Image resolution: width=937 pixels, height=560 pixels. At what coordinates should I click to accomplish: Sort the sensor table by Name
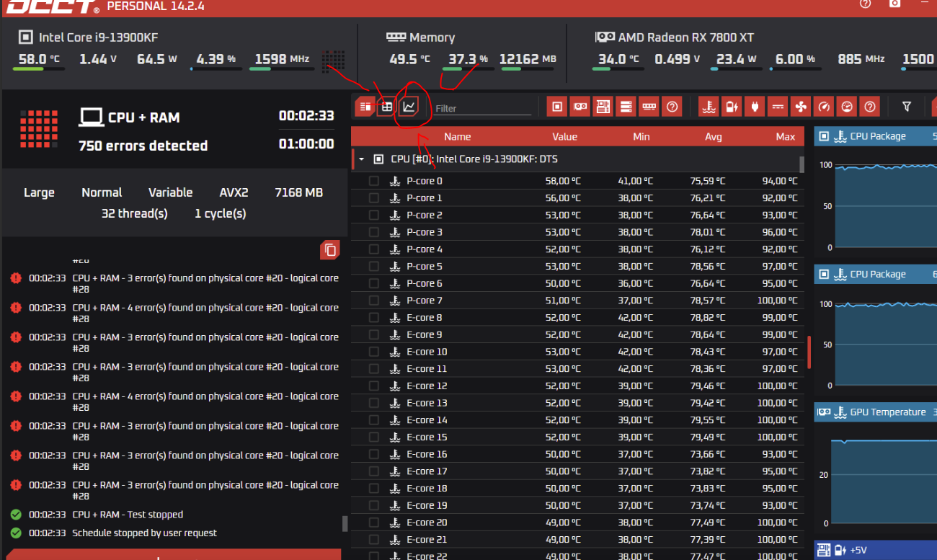coord(457,136)
